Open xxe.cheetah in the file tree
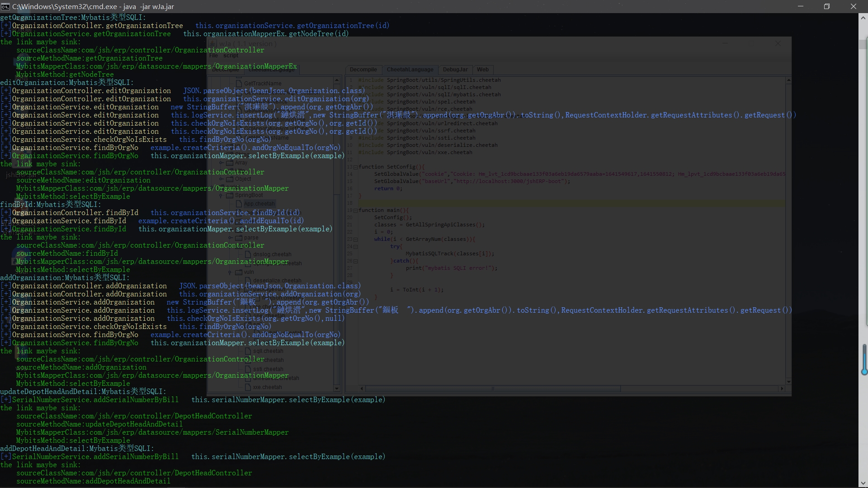This screenshot has height=488, width=868. coord(267,387)
